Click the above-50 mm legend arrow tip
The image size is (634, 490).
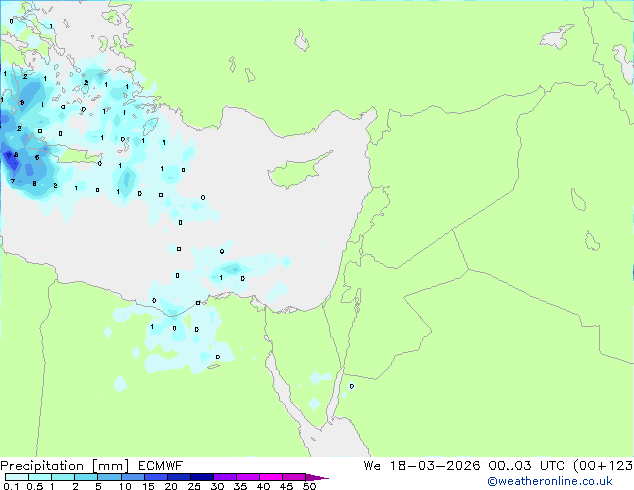pyautogui.click(x=317, y=477)
